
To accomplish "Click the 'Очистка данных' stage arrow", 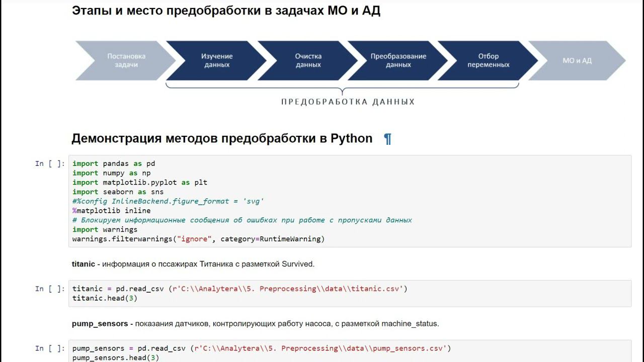I will [308, 60].
